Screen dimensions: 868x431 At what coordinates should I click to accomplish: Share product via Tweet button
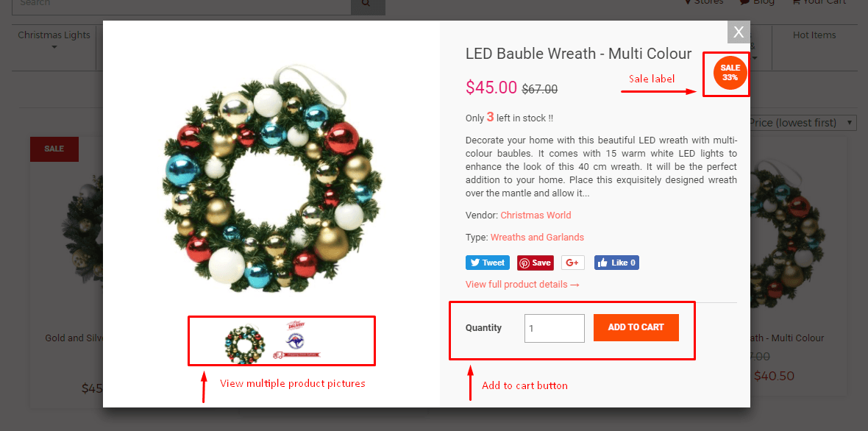pyautogui.click(x=487, y=263)
